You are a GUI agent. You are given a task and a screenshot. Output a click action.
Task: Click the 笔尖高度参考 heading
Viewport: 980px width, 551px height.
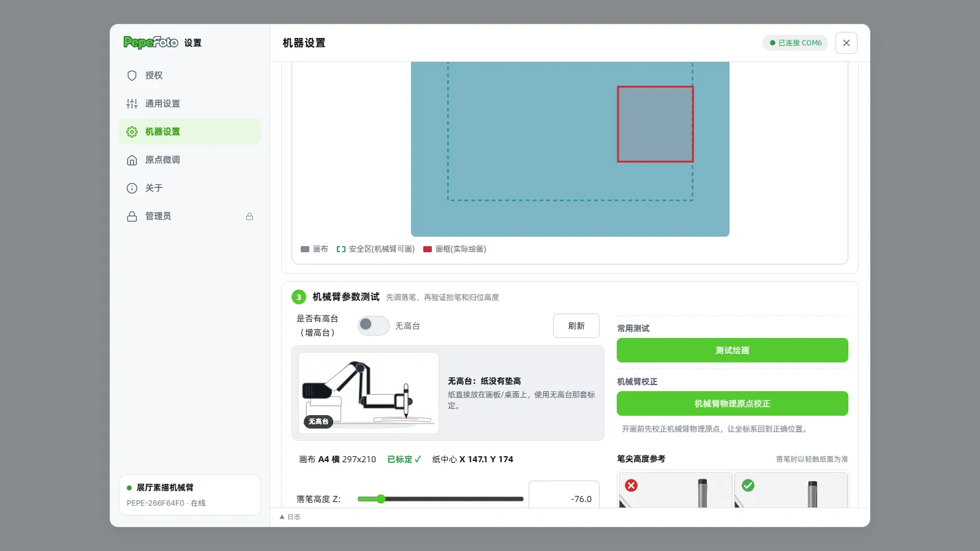[641, 459]
